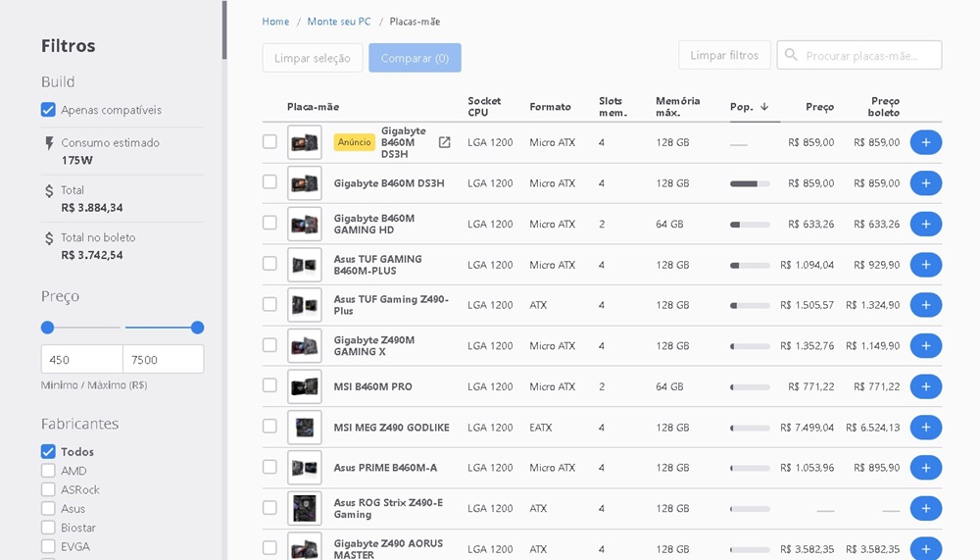This screenshot has width=980, height=560.
Task: Add the Gigabyte B460M DS3H ad row via plus button
Action: pyautogui.click(x=926, y=142)
